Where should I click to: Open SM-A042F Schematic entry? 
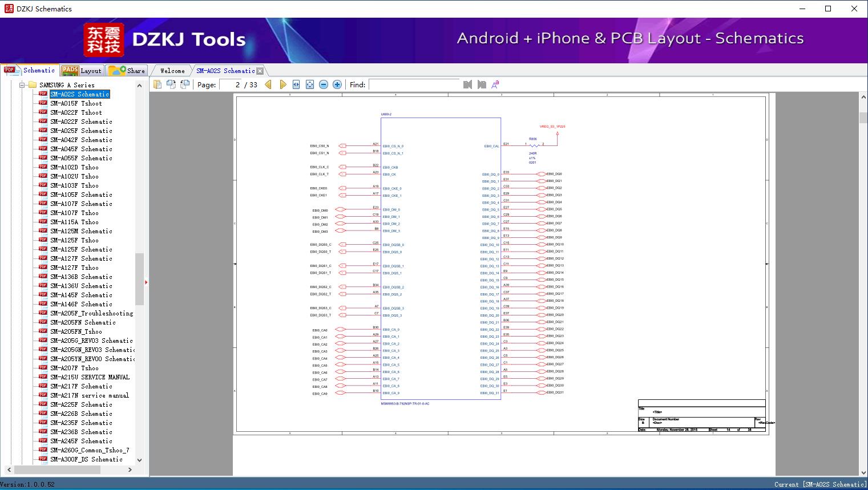pyautogui.click(x=81, y=140)
